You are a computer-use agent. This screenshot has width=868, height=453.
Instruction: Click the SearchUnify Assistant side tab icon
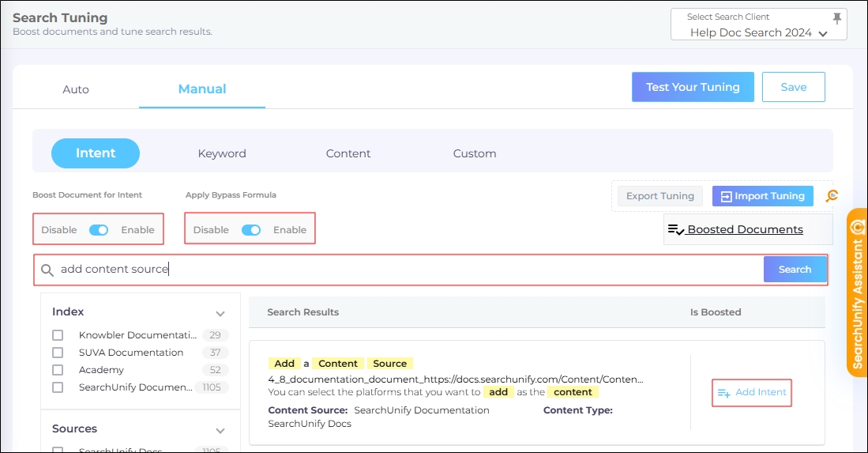coord(857,226)
